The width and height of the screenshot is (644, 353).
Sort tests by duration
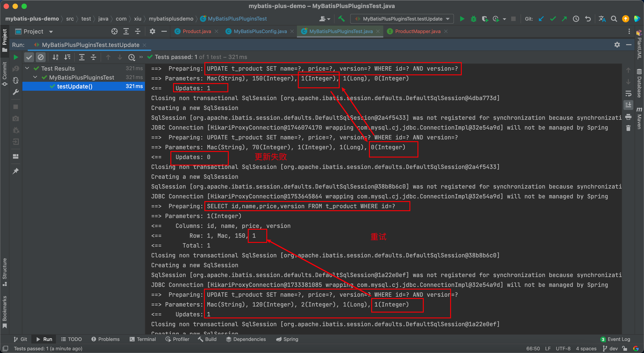point(67,57)
